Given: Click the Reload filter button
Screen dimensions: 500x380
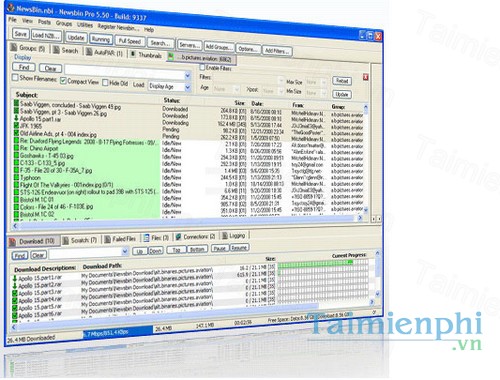Looking at the screenshot, I should (x=342, y=81).
